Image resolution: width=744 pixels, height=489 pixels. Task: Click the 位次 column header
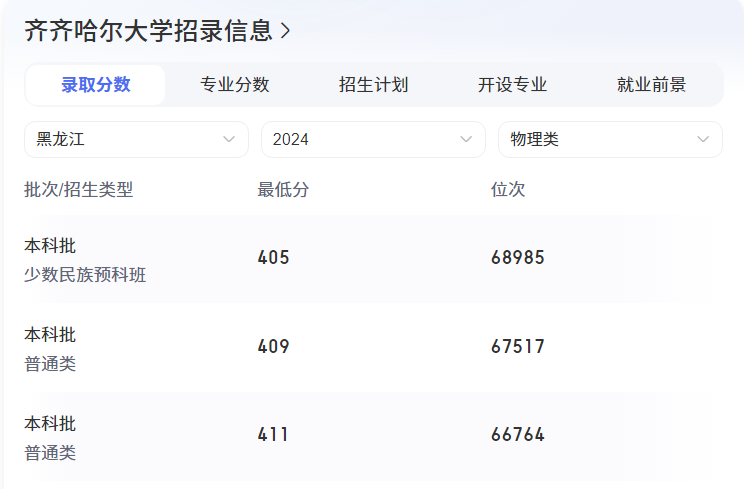[508, 190]
